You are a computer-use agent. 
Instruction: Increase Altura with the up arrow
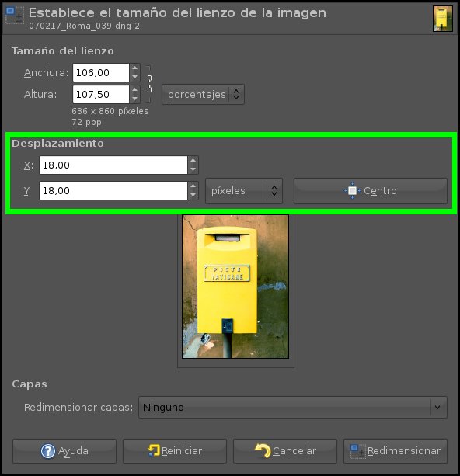(134, 90)
